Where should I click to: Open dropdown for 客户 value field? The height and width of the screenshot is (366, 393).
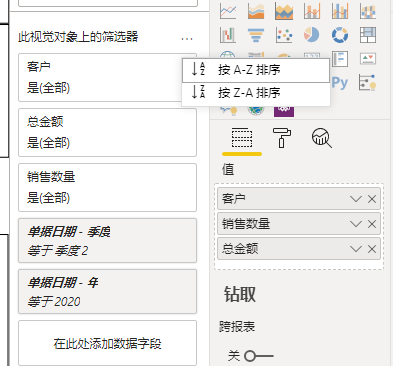356,199
